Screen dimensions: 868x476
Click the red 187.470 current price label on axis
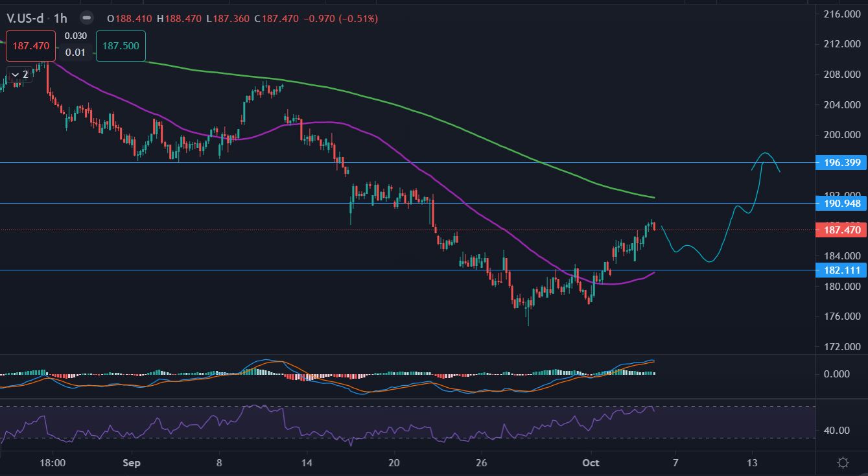[840, 230]
